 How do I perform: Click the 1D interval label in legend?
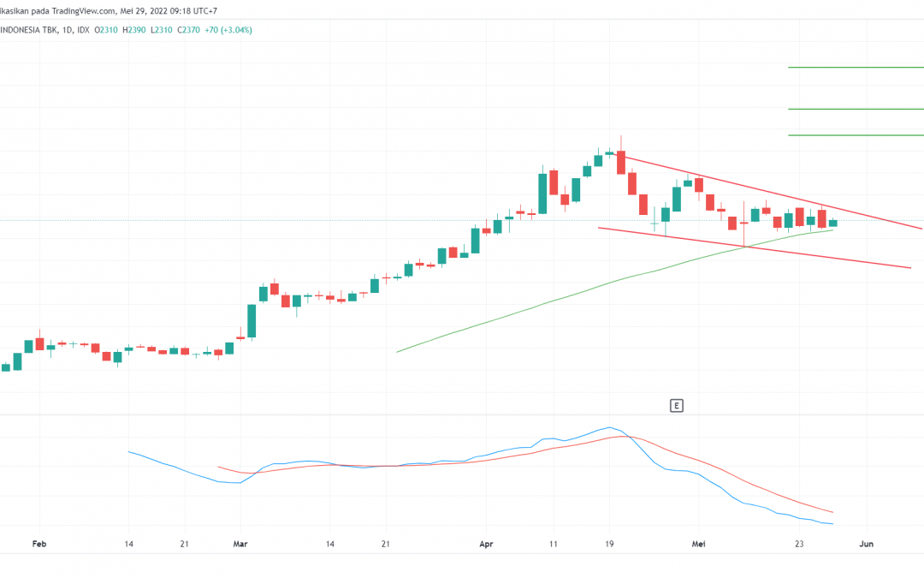pos(68,30)
